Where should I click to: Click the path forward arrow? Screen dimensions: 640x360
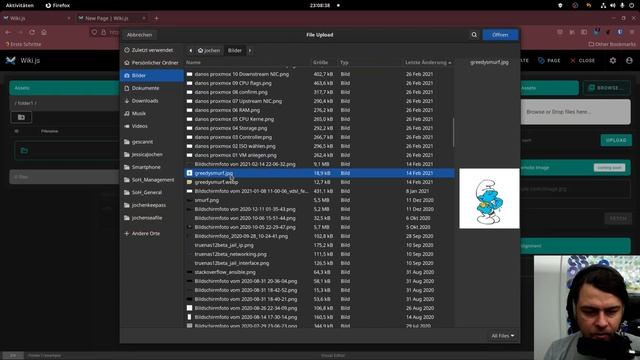pyautogui.click(x=250, y=50)
